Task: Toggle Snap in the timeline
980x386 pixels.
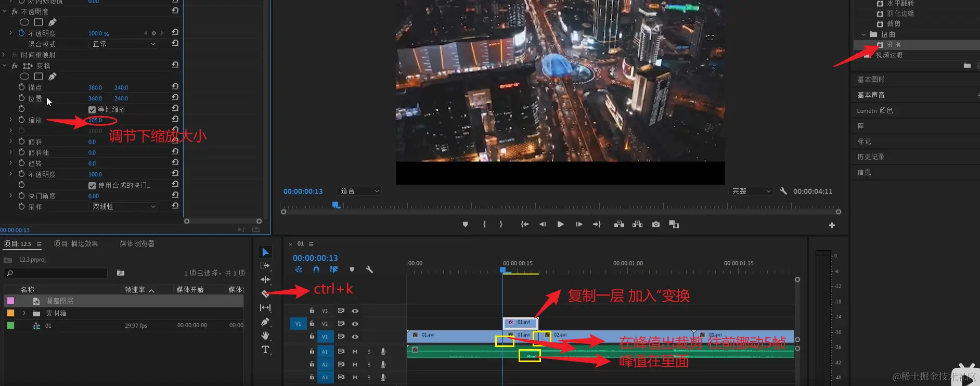Action: click(316, 269)
